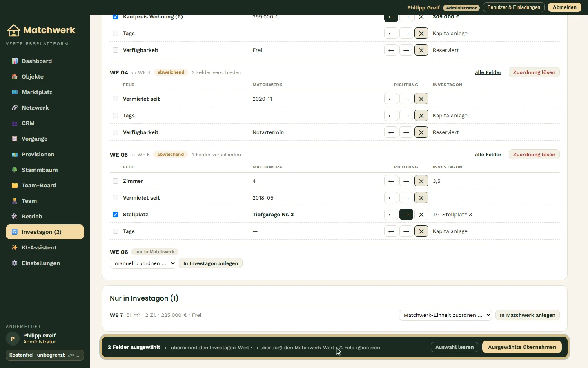Ignore Stellplatz field with X button
This screenshot has height=368, width=588.
(x=421, y=215)
